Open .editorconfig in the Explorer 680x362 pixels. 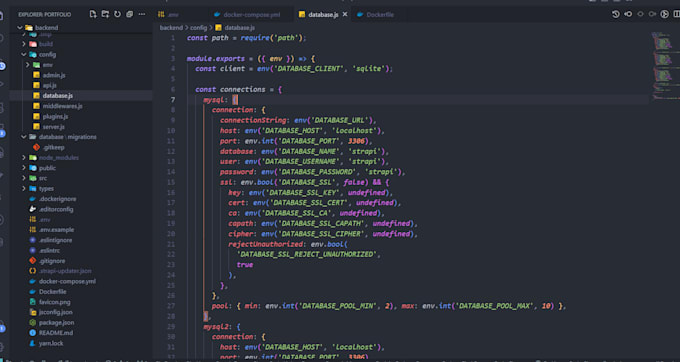click(x=56, y=209)
